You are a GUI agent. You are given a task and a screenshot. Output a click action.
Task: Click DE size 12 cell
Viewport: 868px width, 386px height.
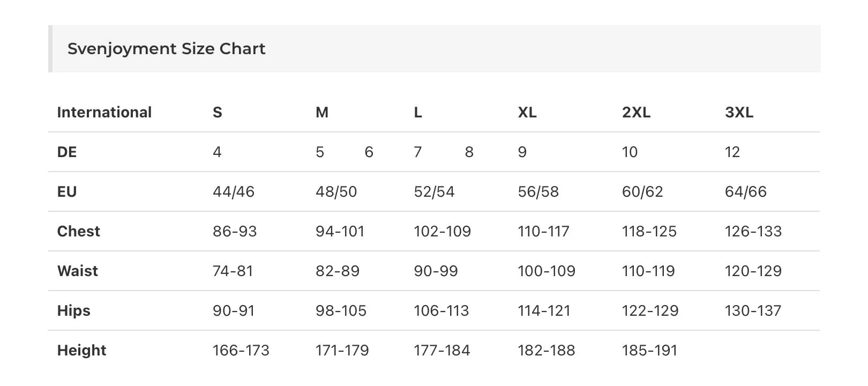732,152
